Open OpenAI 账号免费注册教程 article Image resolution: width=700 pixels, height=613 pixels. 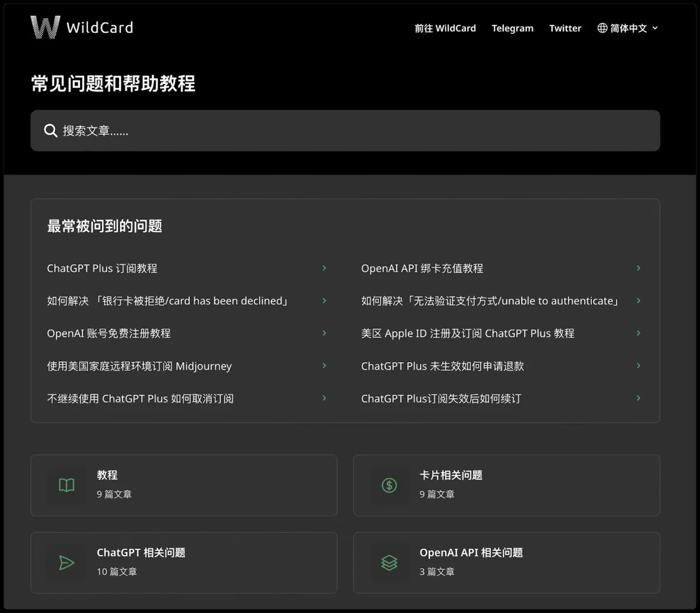pyautogui.click(x=109, y=333)
